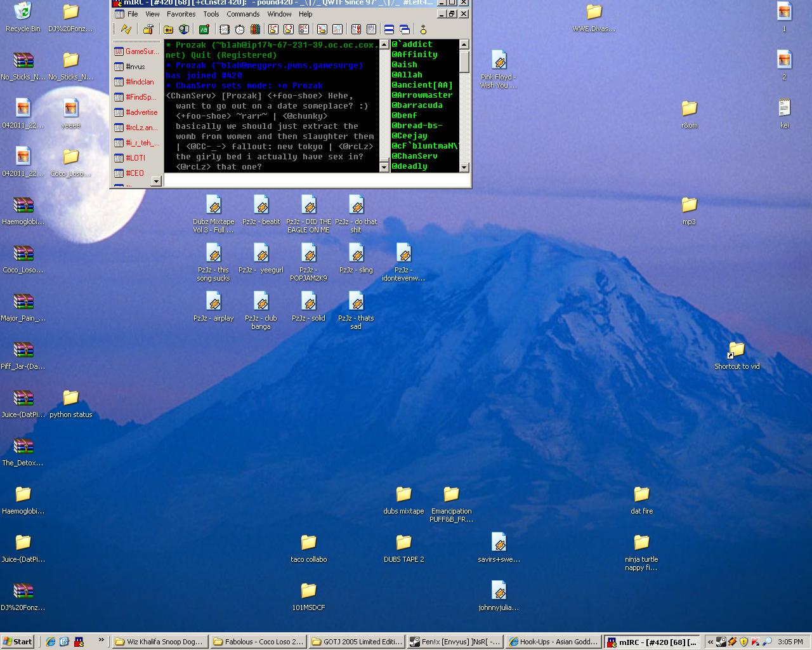The width and height of the screenshot is (812, 650).
Task: Open the Commands menu
Action: (x=243, y=14)
